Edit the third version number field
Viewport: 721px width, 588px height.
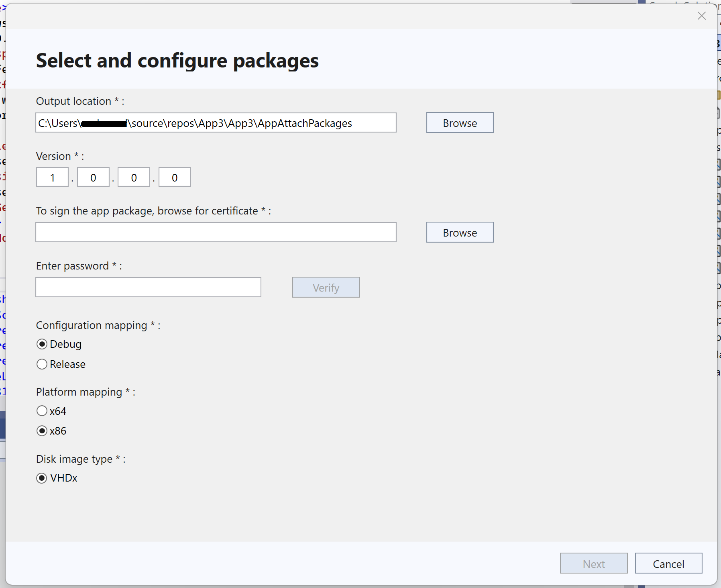(134, 177)
